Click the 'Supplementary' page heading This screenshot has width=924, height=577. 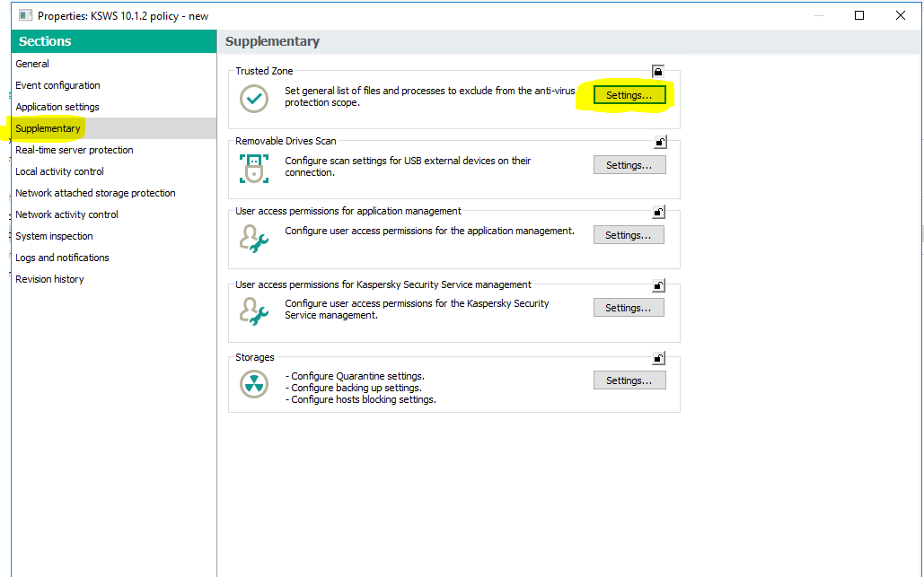click(272, 41)
